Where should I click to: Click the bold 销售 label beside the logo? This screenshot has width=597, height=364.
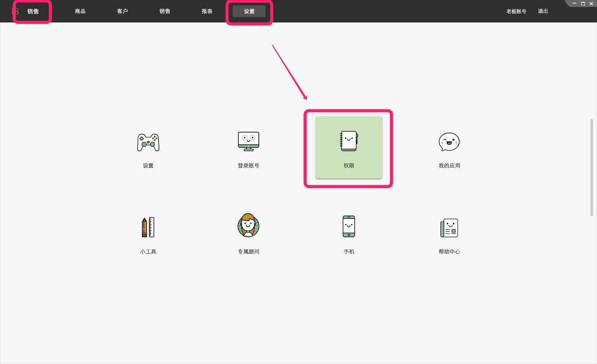[x=33, y=11]
